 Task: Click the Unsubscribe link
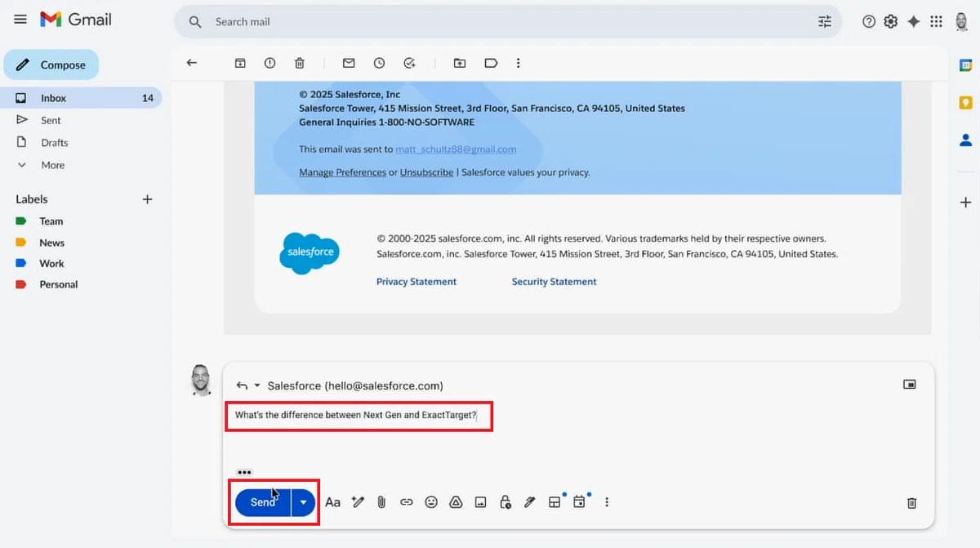tap(426, 172)
